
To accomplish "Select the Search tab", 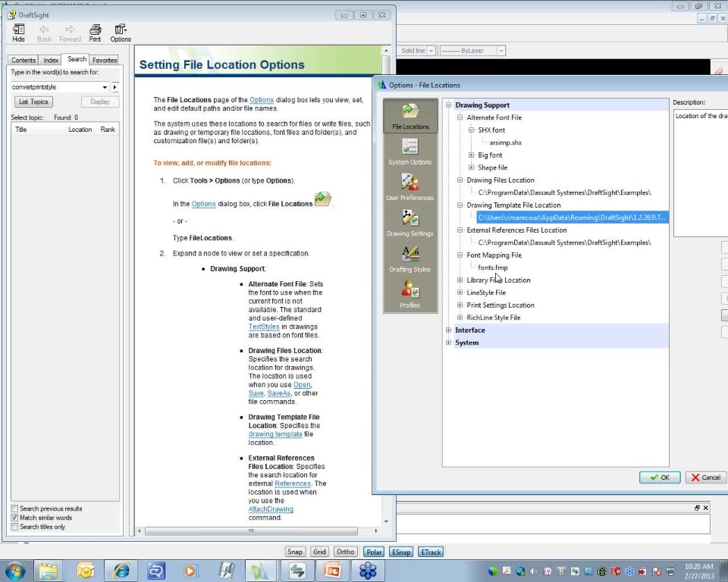I will 77,59.
